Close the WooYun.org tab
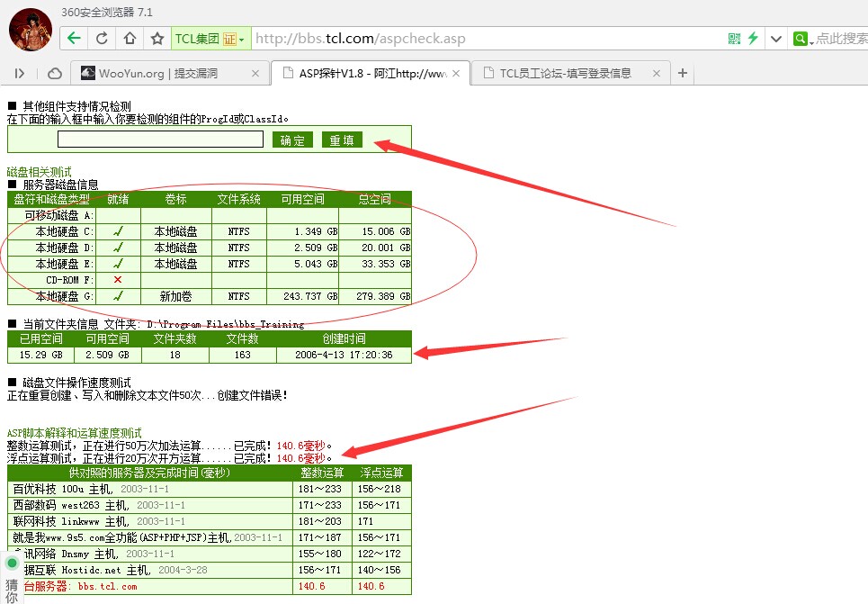Screen dimensions: 868x604 (x=255, y=73)
